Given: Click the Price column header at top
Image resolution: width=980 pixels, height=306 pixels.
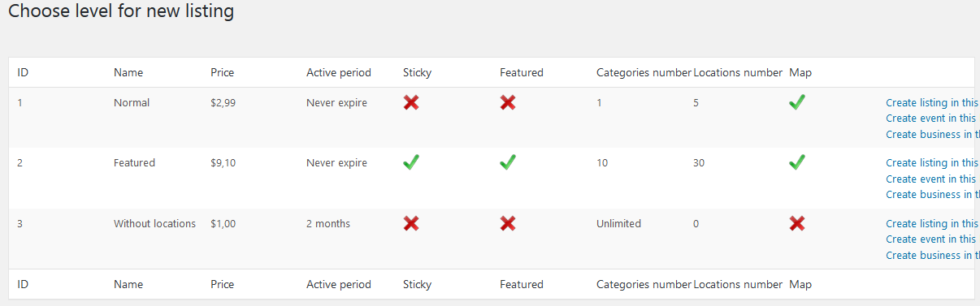Looking at the screenshot, I should coord(222,73).
